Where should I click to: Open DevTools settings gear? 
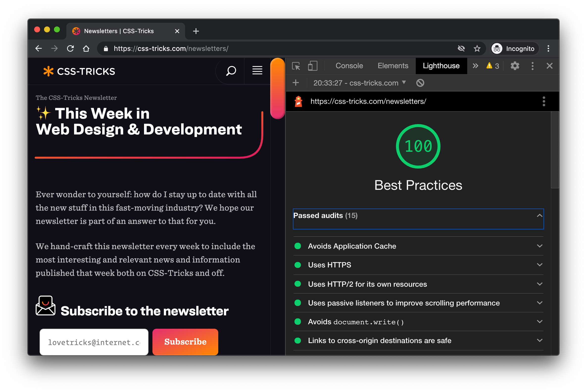pyautogui.click(x=515, y=66)
